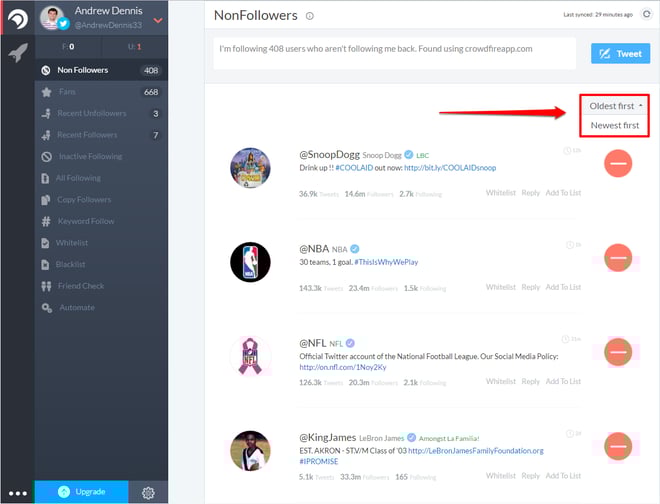Reply to @KingJames
The width and height of the screenshot is (660, 504).
[x=530, y=476]
